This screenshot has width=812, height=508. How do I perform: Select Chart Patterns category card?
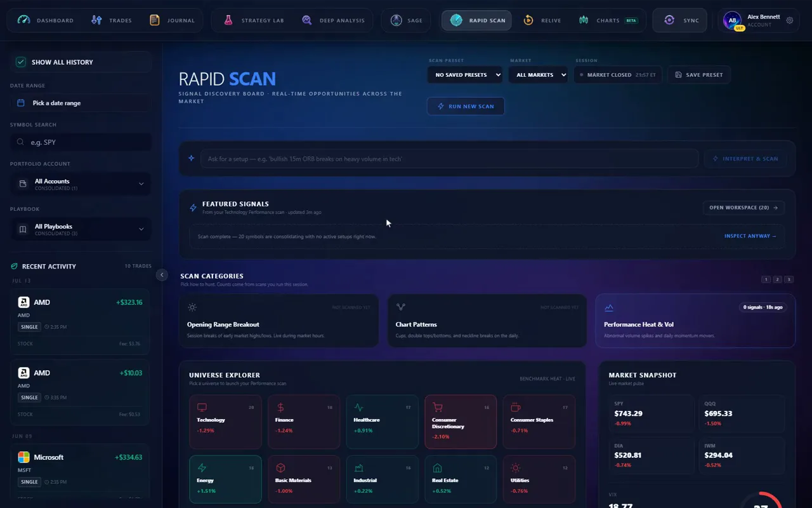click(x=487, y=321)
